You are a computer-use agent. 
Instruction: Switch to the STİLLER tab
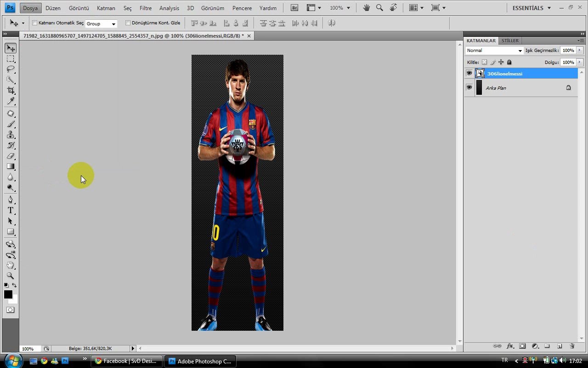[510, 40]
